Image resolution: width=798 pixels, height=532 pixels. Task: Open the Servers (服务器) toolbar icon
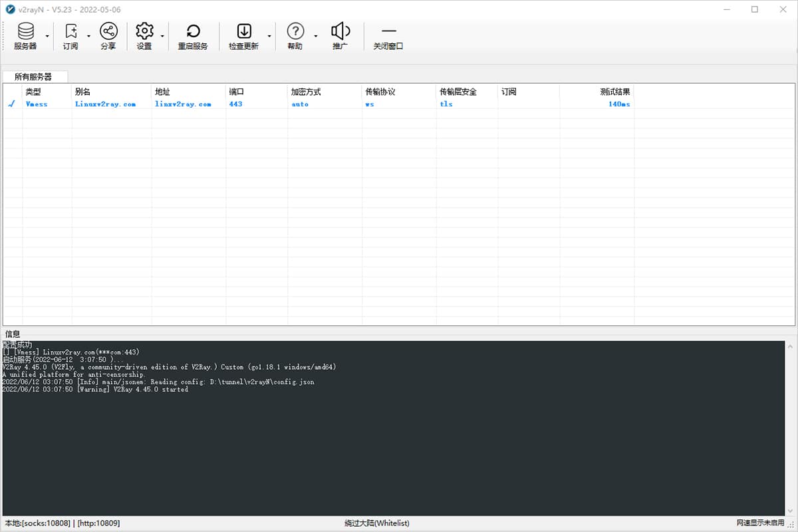[x=25, y=36]
